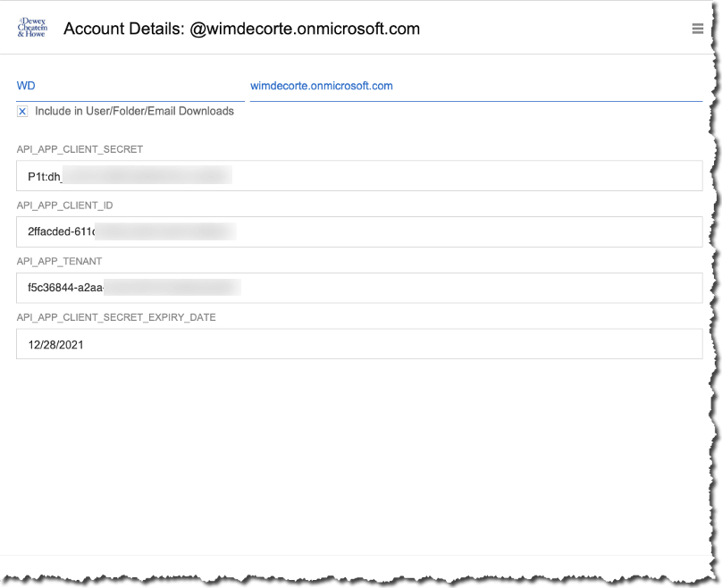Viewport: 722px width, 588px height.
Task: Click the API_APP_CLIENT_SECRET input field
Action: click(x=359, y=176)
